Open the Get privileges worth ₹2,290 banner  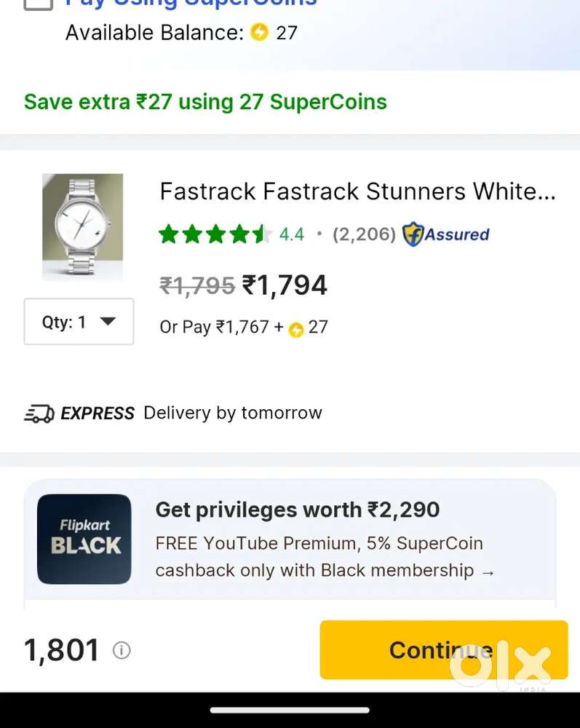click(x=297, y=510)
